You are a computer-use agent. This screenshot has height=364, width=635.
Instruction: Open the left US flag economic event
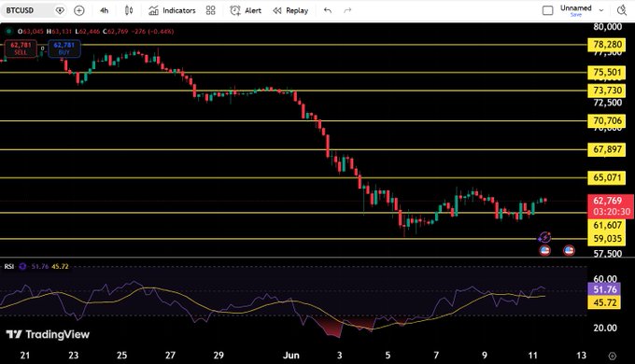545,251
